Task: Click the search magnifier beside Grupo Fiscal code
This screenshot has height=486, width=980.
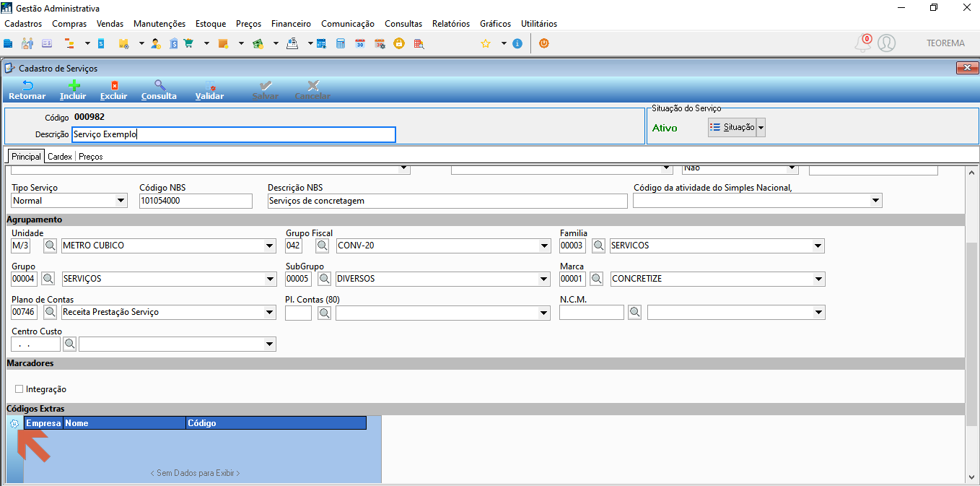Action: pos(322,246)
